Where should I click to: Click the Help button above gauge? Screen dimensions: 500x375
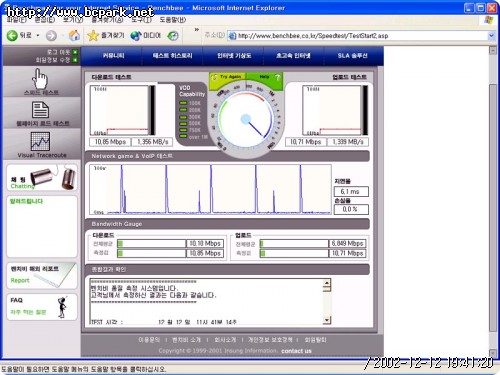pyautogui.click(x=265, y=77)
